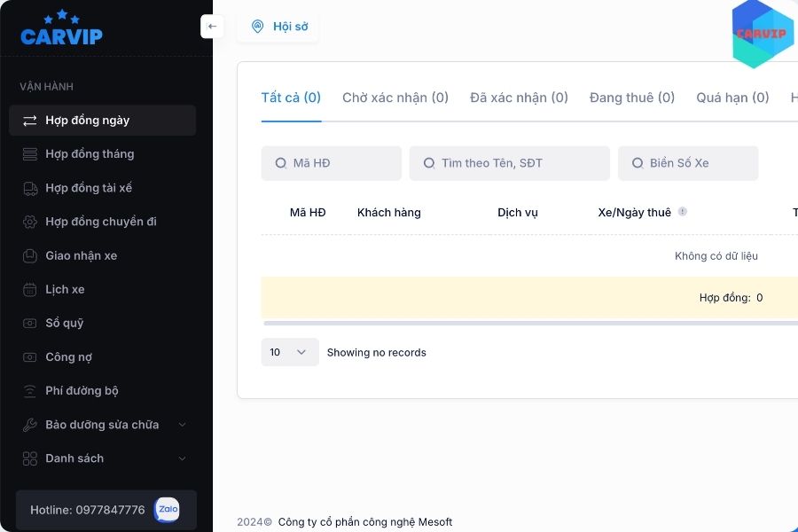Click the truck icon for Hợp đồng tài xế
Image resolution: width=798 pixels, height=532 pixels.
coord(30,188)
